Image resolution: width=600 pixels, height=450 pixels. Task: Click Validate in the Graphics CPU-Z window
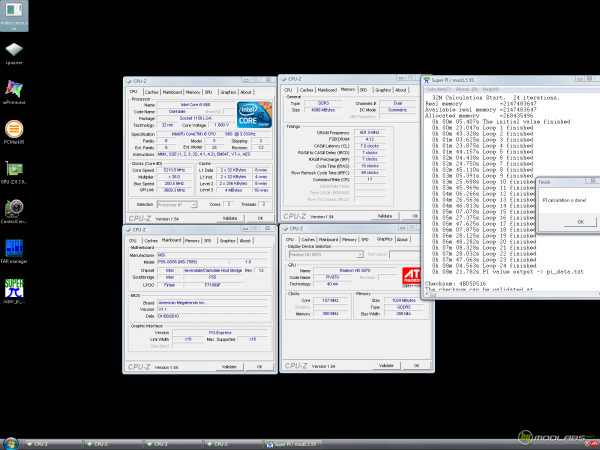point(384,366)
